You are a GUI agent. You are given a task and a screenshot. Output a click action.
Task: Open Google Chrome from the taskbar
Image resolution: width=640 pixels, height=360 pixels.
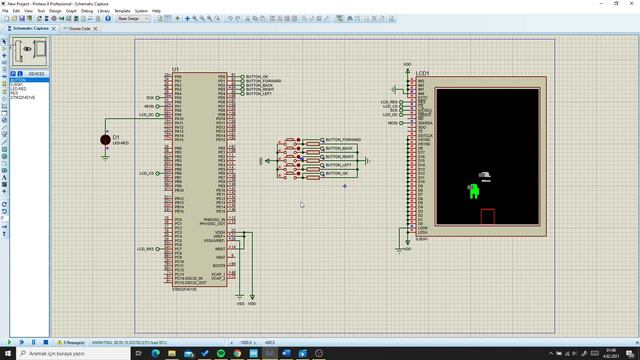tap(237, 353)
